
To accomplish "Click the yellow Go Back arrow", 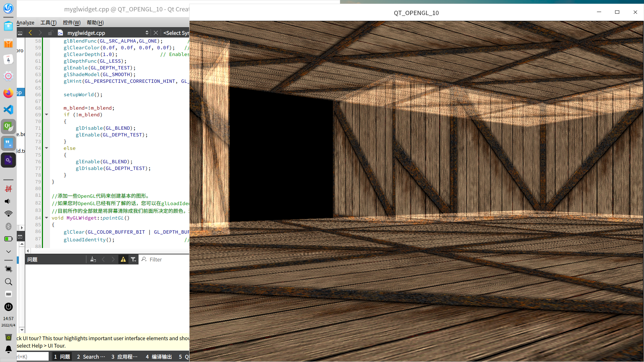I will click(x=30, y=33).
